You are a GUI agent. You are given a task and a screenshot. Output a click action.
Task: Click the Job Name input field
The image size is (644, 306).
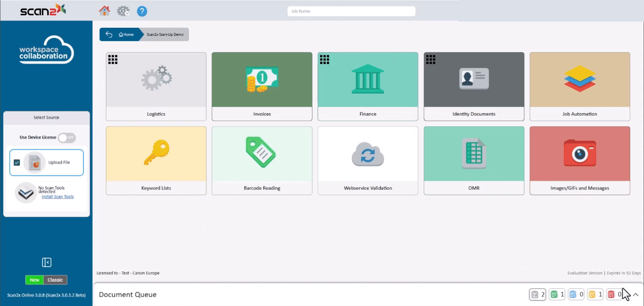pyautogui.click(x=351, y=11)
